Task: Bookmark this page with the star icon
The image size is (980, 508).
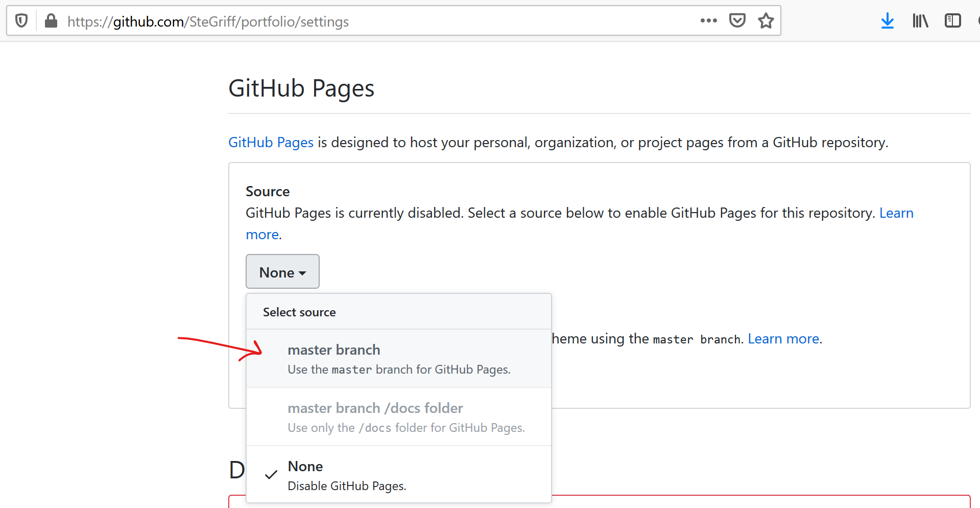Action: pyautogui.click(x=766, y=21)
